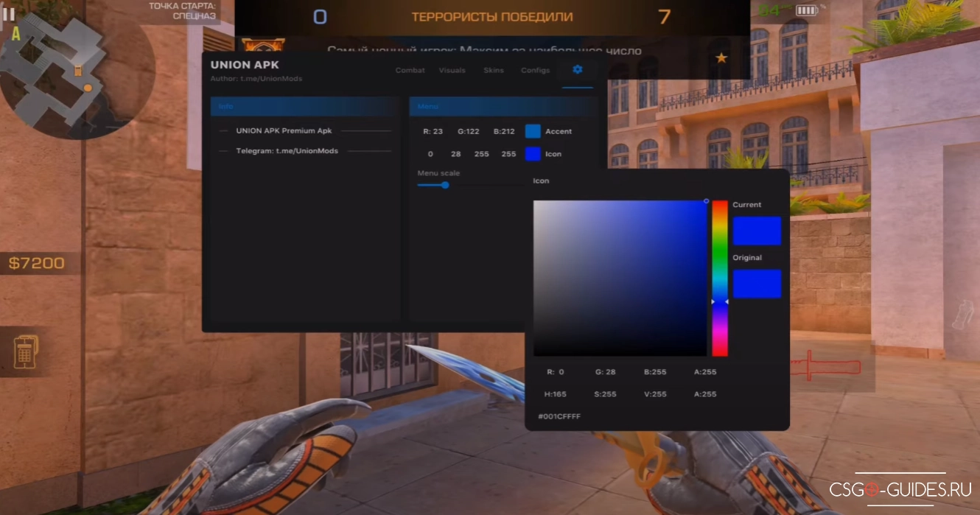Tap the battery indicator icon

[x=807, y=10]
